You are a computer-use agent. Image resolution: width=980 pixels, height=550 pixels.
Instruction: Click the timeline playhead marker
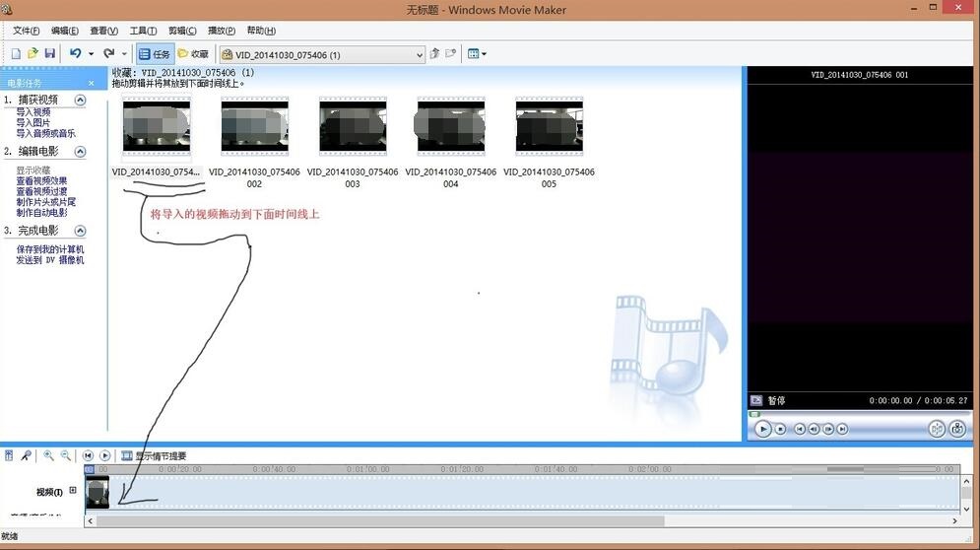(x=90, y=469)
